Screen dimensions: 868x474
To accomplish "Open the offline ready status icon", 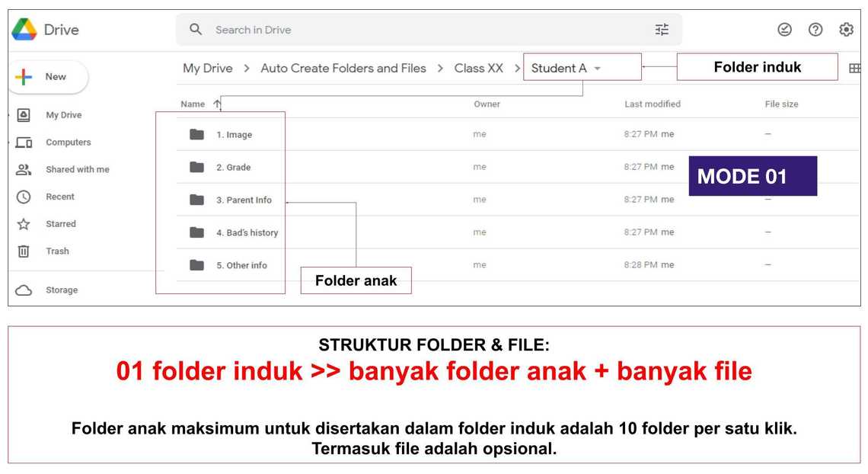I will pyautogui.click(x=784, y=30).
